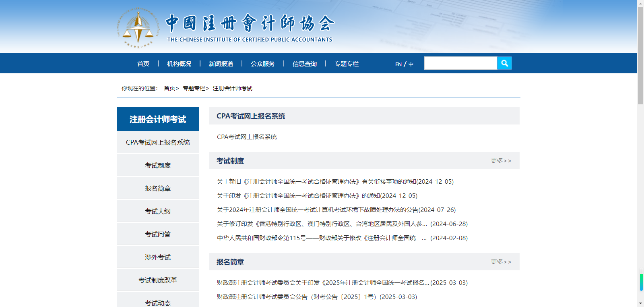Image resolution: width=644 pixels, height=307 pixels.
Task: Click 注册会计师考试 in the breadcrumb
Action: point(233,88)
